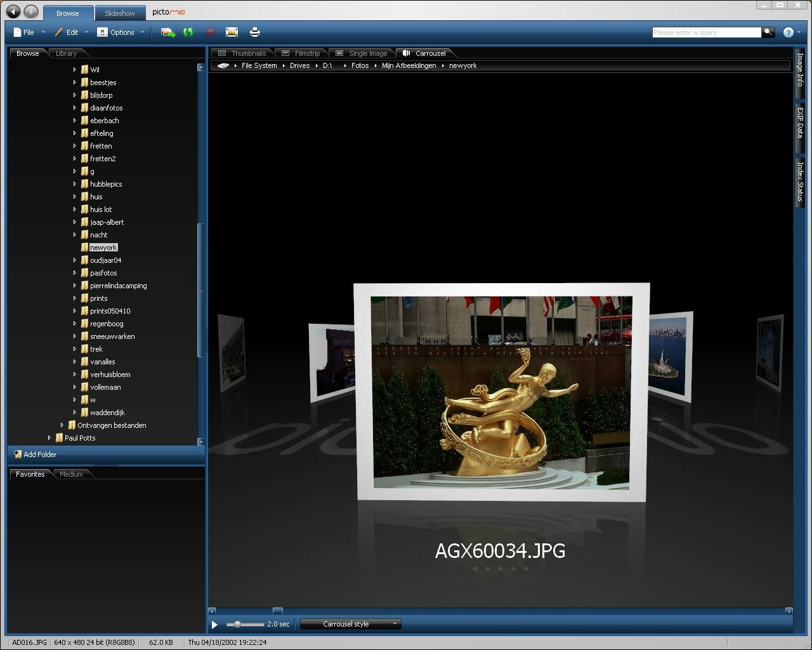Click the folder icon beside beestjes
This screenshot has width=812, height=650.
[x=84, y=83]
